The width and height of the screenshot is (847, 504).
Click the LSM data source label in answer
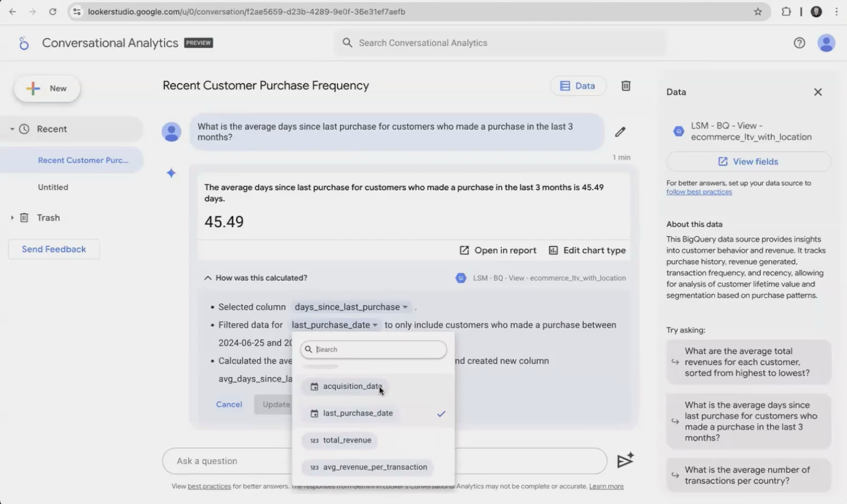pyautogui.click(x=541, y=278)
